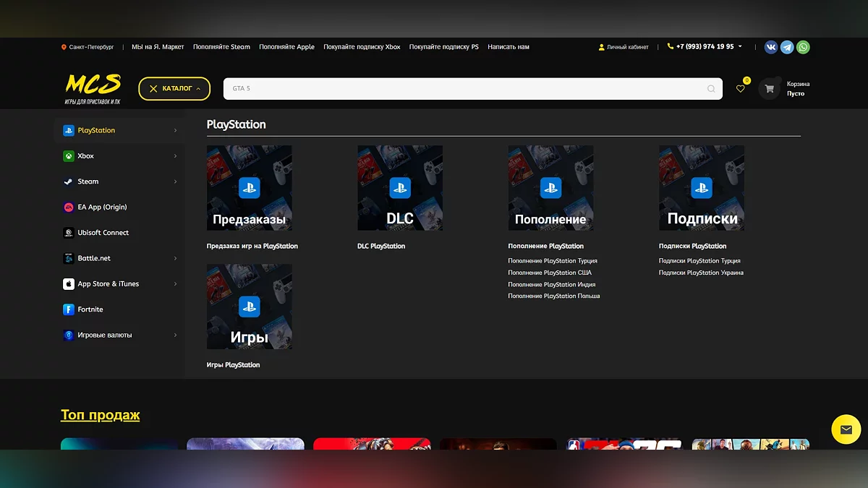Viewport: 868px width, 488px height.
Task: Click the location pin icon by Санкт-Петербург
Action: click(x=64, y=47)
